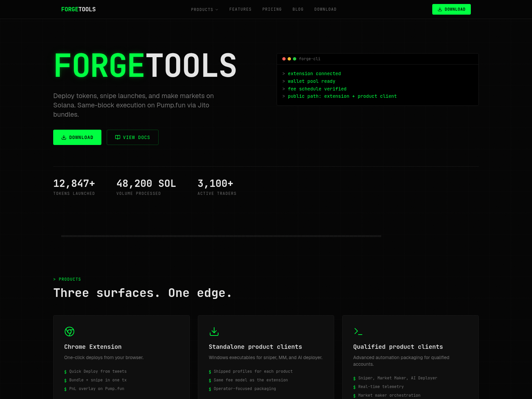This screenshot has height=399, width=532.
Task: Click 'Quick Deploy from tweets' feature item
Action: 98,371
